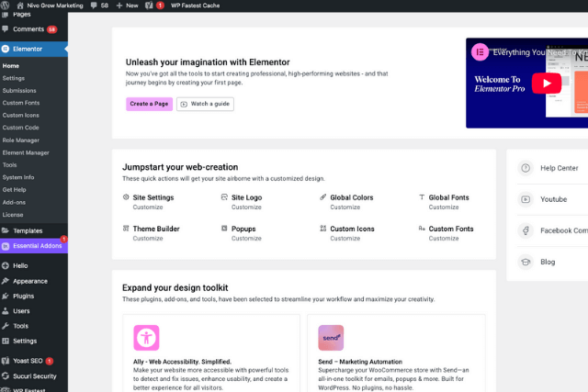Click the Theme Builder icon
Image resolution: width=588 pixels, height=392 pixels.
126,229
